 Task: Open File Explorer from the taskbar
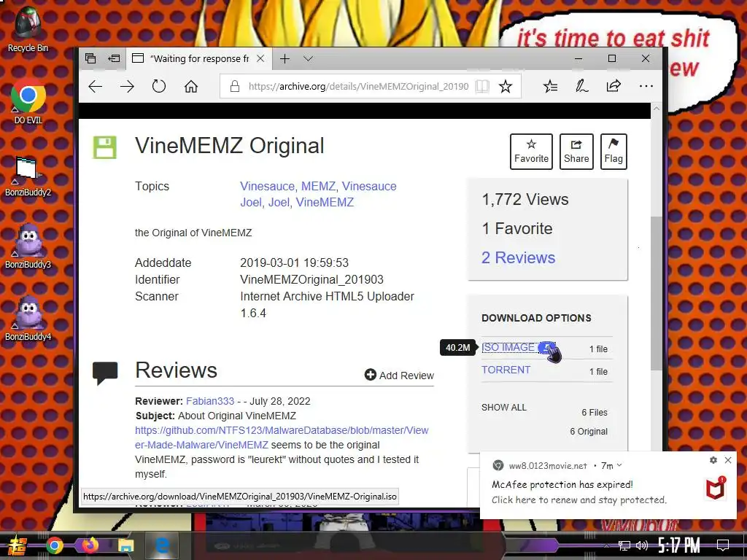click(125, 545)
